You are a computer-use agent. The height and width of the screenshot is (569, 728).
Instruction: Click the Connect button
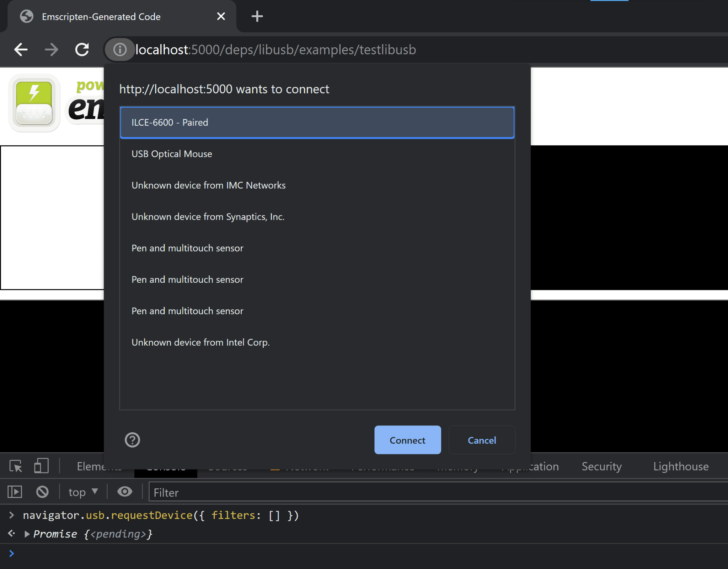click(408, 440)
